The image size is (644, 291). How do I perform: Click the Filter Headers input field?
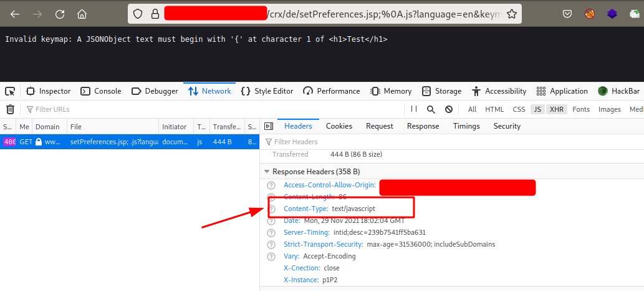(x=452, y=142)
